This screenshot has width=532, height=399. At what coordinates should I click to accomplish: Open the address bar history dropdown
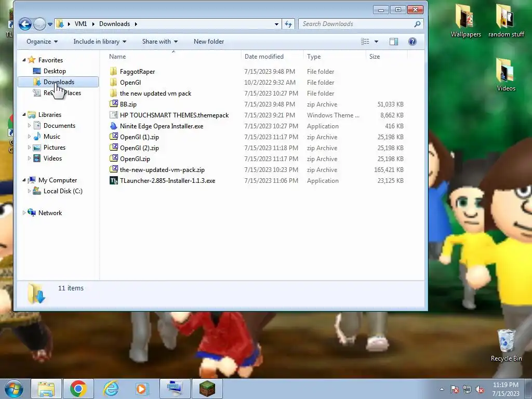point(276,24)
